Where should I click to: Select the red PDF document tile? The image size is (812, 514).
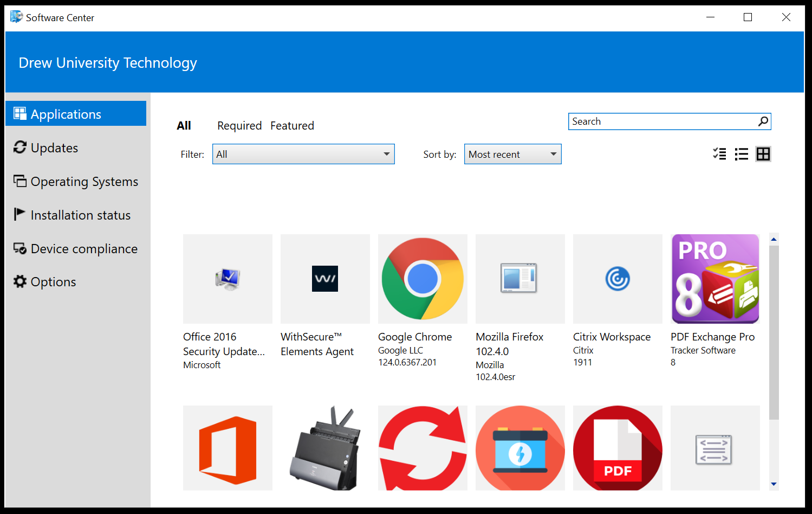tap(618, 448)
